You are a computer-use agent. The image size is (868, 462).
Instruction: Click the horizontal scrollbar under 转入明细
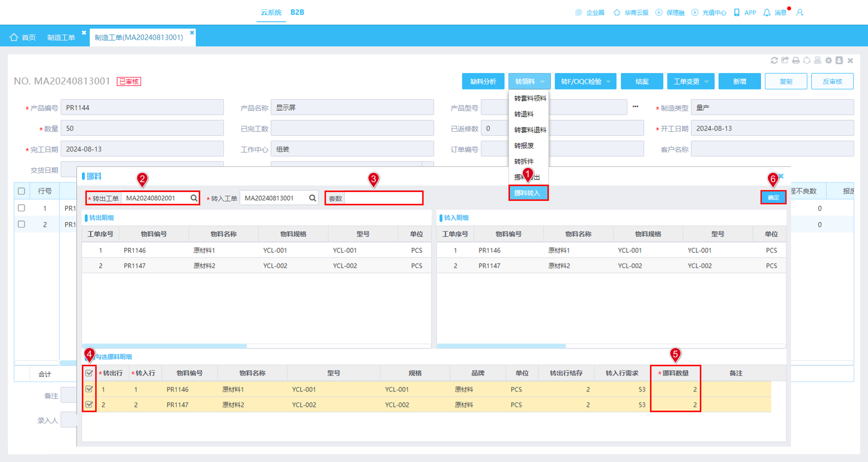click(x=502, y=346)
